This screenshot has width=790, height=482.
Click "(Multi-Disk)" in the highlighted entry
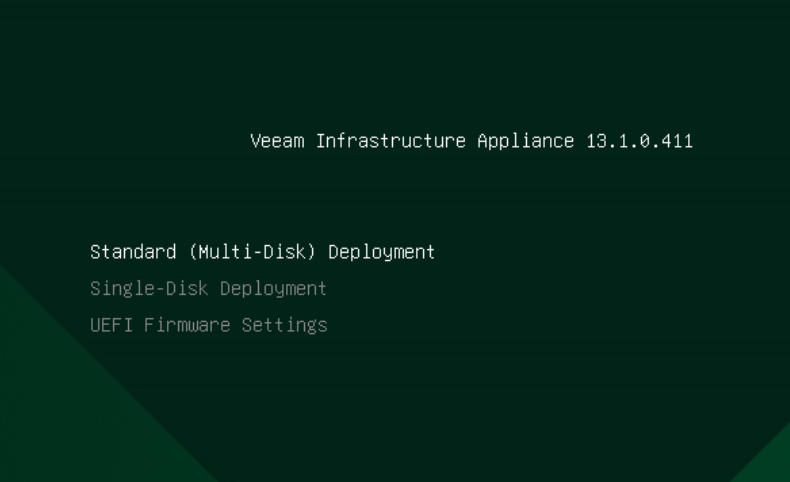click(x=252, y=252)
